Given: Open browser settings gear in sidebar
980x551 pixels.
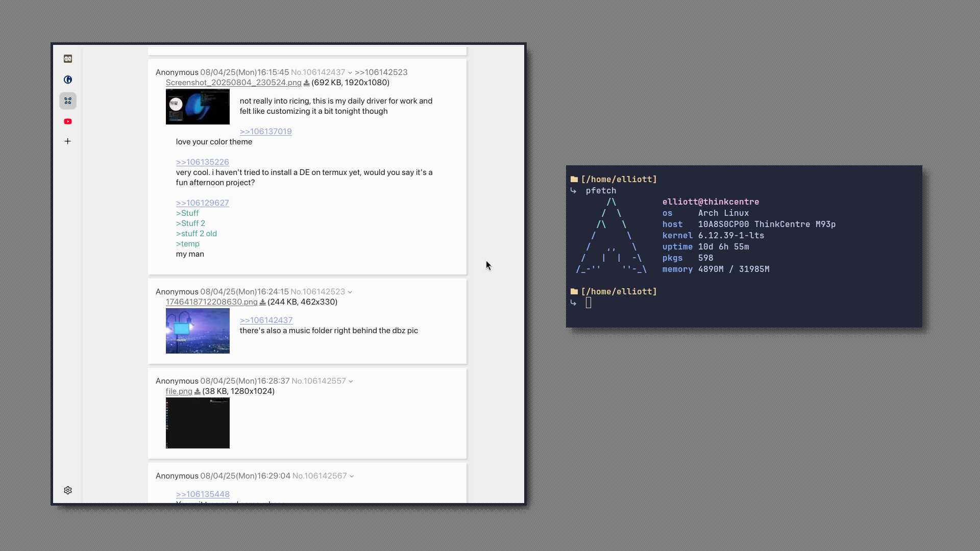Looking at the screenshot, I should [68, 490].
